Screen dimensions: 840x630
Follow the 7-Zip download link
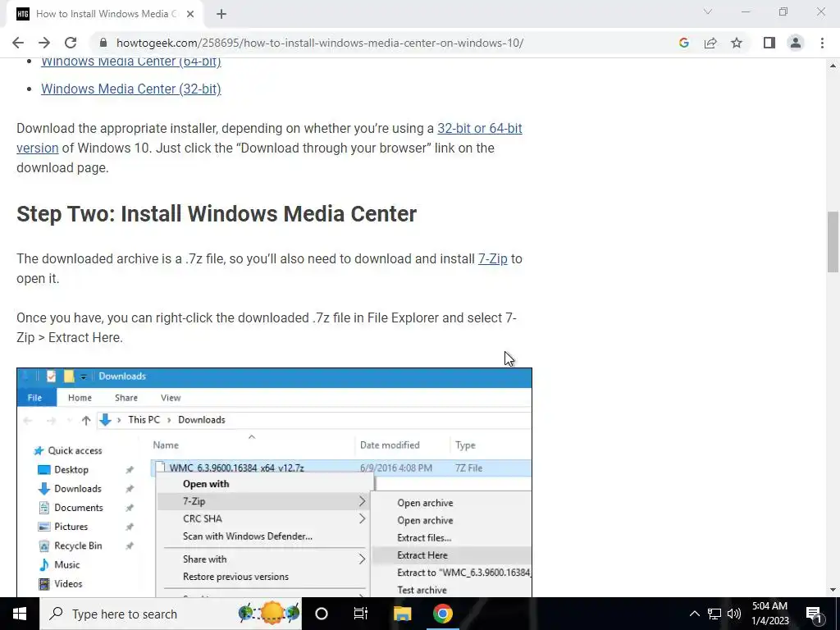(x=492, y=258)
